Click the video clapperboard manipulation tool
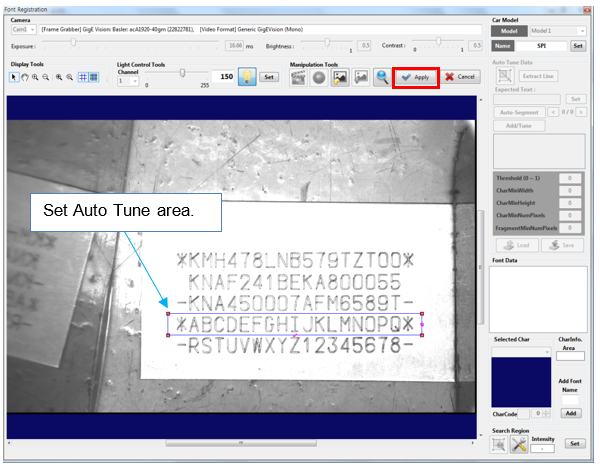 [x=298, y=77]
